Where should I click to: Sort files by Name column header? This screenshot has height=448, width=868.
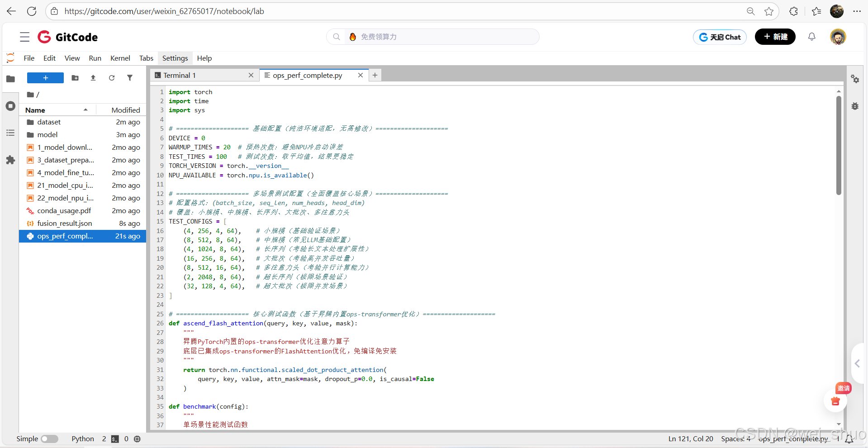[x=57, y=110]
